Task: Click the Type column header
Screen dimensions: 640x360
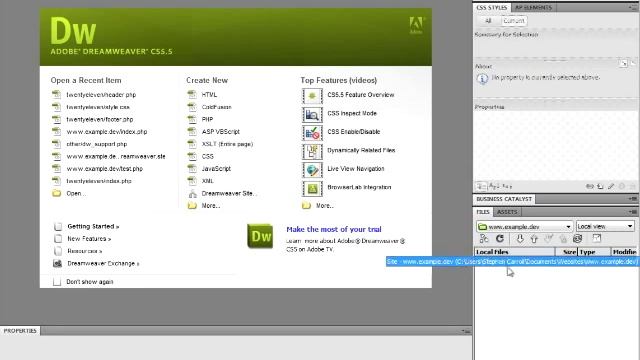Action: [x=594, y=252]
